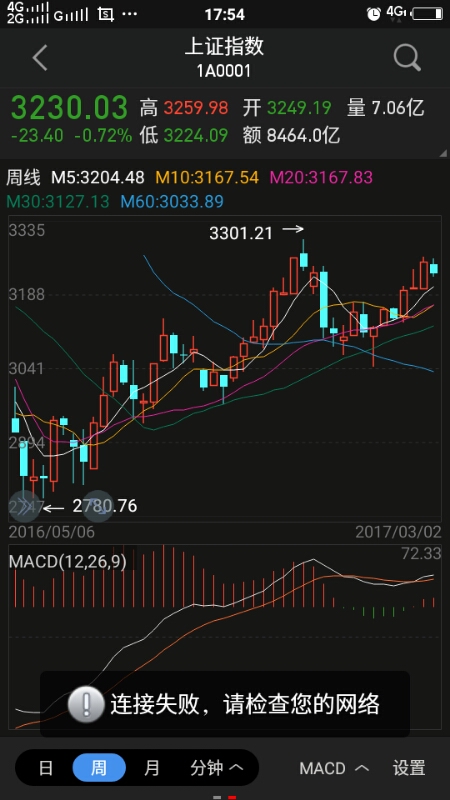This screenshot has height=800, width=450.
Task: Tap the chart scroll-left double-arrow button
Action: (x=24, y=507)
